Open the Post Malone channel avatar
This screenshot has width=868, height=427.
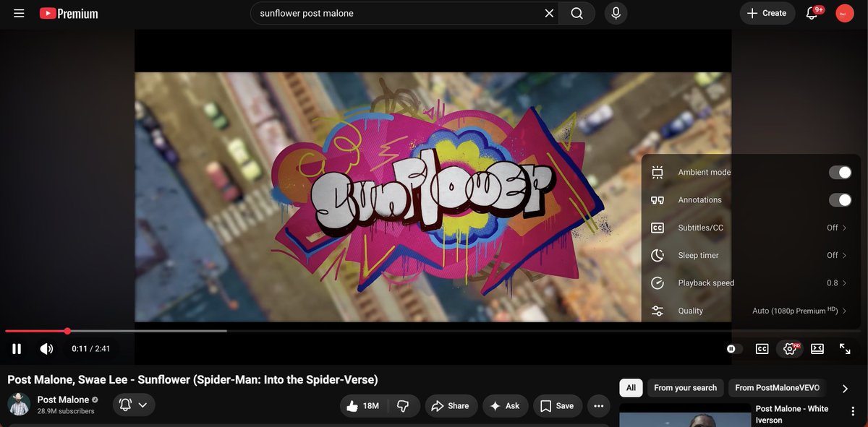coord(19,405)
